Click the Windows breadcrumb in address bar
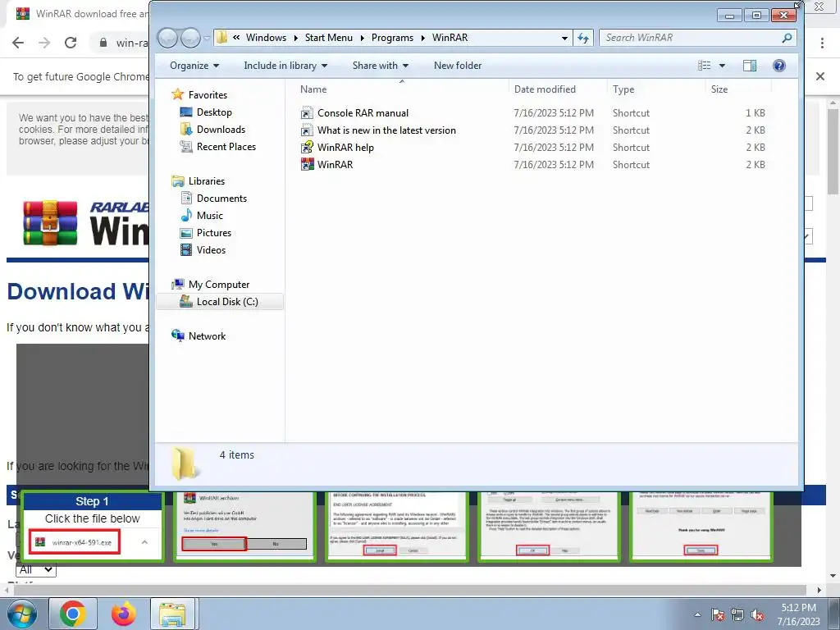This screenshot has width=840, height=630. pyautogui.click(x=267, y=38)
